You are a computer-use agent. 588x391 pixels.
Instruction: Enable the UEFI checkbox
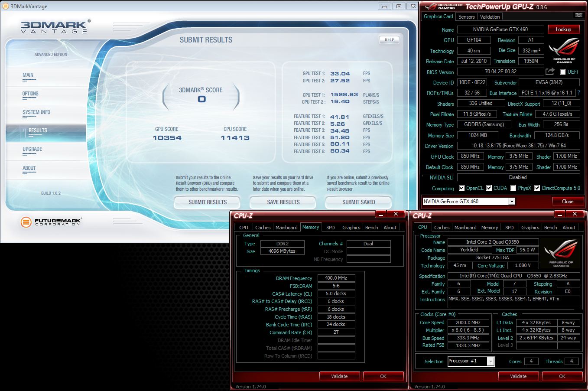tap(562, 72)
